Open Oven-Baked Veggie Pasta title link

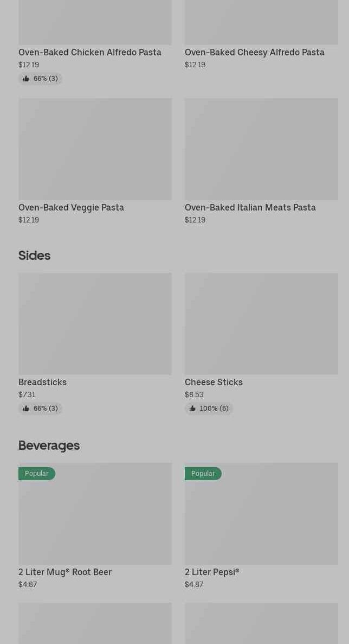click(x=71, y=208)
